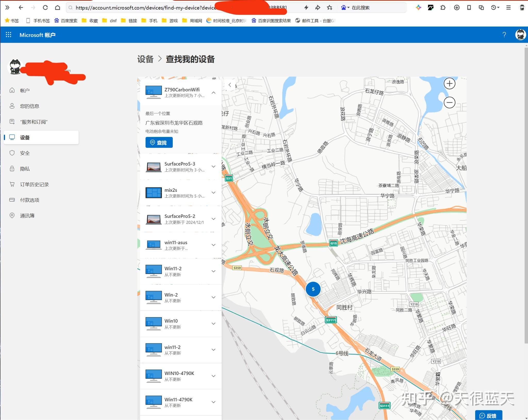The width and height of the screenshot is (528, 420).
Task: Collapse the device list side panel
Action: (x=230, y=85)
